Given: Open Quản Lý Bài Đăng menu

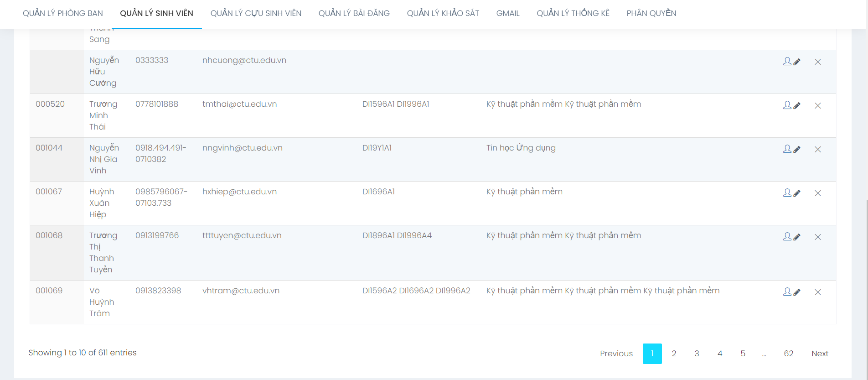Looking at the screenshot, I should 354,13.
